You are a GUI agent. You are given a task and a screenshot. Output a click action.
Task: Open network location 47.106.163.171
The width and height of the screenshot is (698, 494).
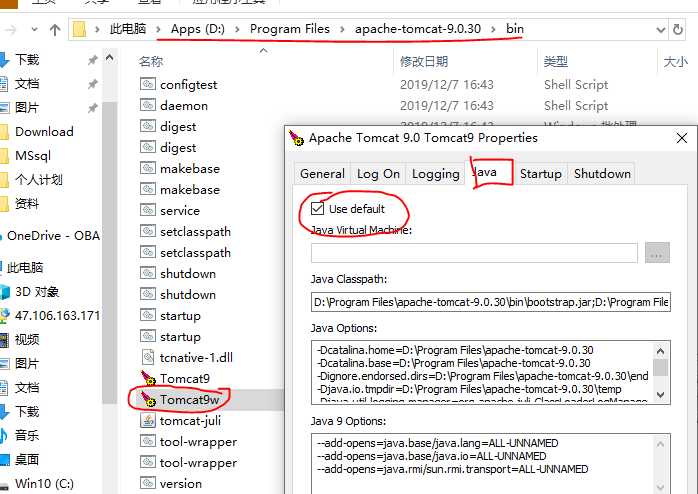pyautogui.click(x=57, y=316)
